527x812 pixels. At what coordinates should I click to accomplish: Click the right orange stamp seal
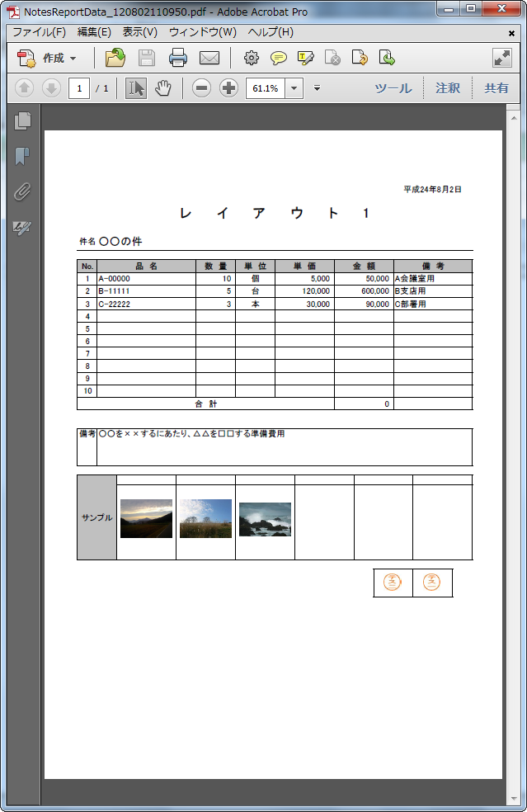tap(432, 582)
